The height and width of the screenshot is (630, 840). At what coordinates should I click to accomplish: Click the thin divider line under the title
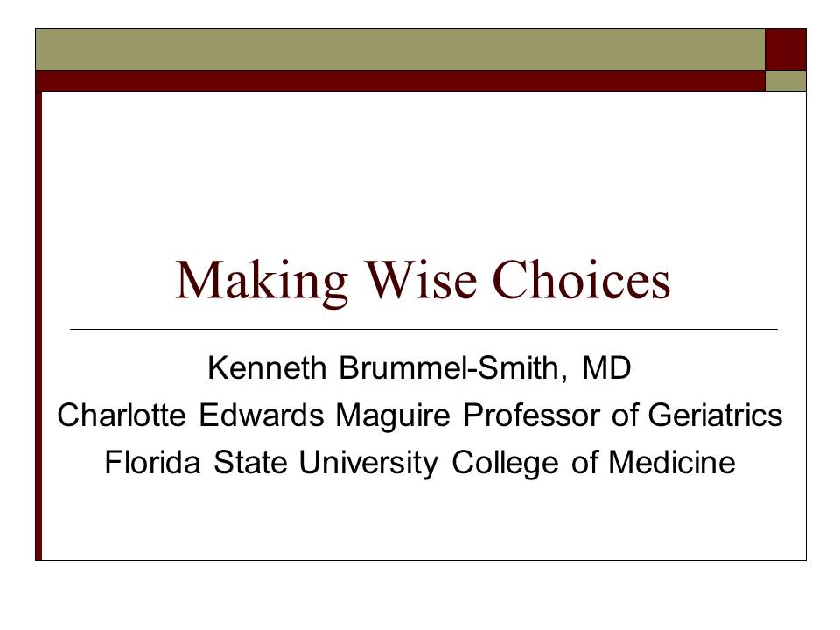coord(423,330)
